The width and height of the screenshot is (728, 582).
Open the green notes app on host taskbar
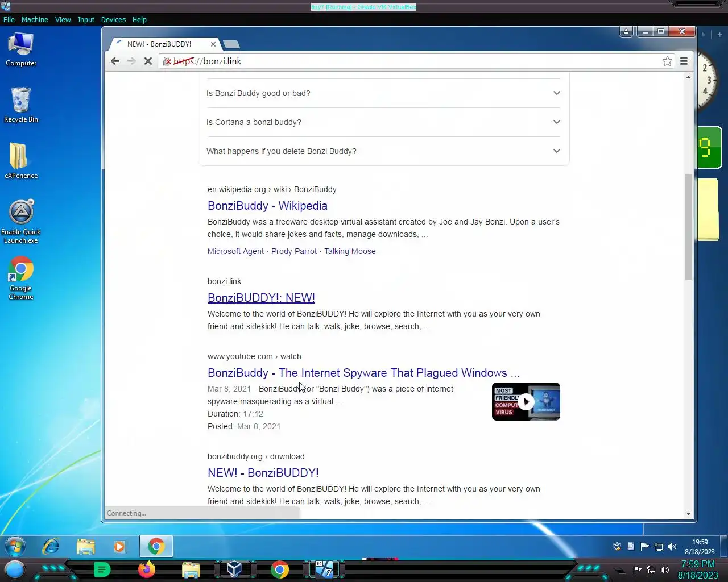(102, 569)
